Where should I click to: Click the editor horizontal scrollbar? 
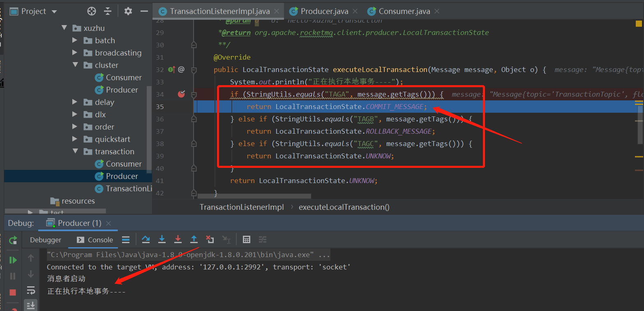pos(254,196)
